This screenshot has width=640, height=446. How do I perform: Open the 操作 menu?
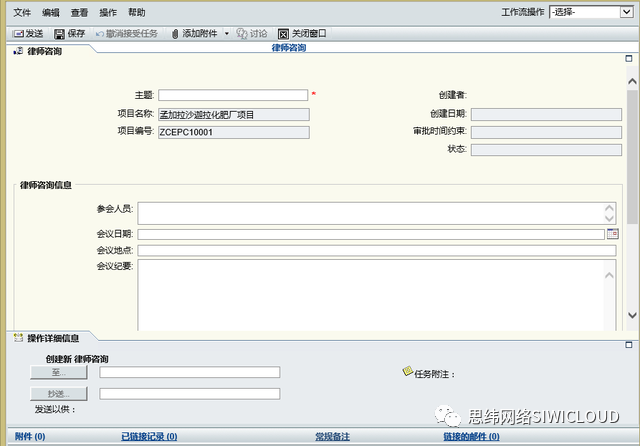pyautogui.click(x=108, y=13)
